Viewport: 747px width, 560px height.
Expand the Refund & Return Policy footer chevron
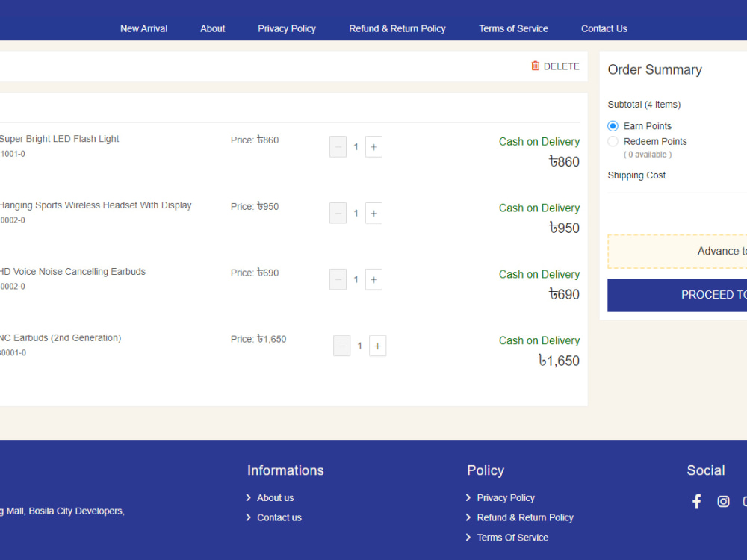click(469, 517)
